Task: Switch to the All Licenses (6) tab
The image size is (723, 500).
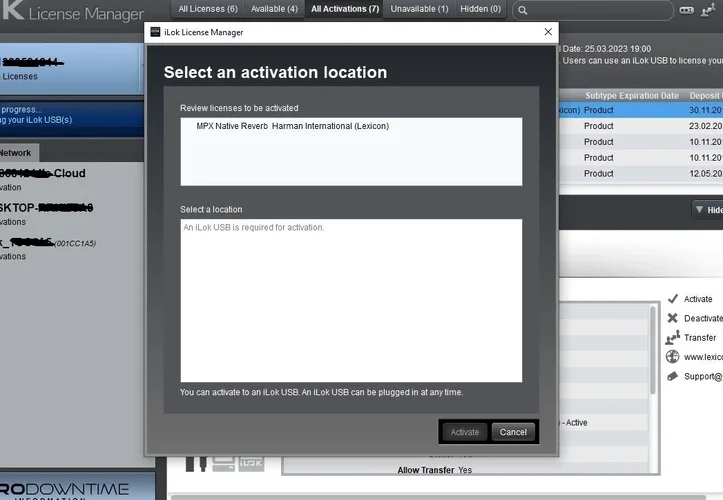Action: coord(208,9)
